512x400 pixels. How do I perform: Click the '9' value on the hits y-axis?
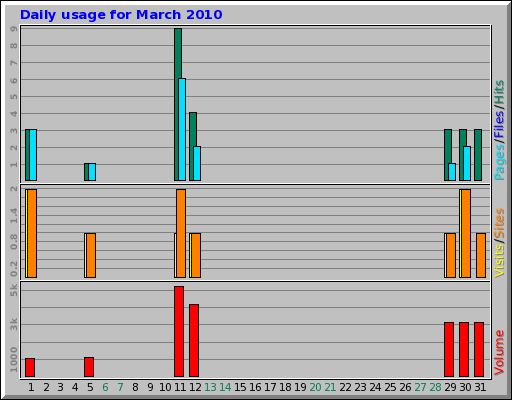[14, 29]
